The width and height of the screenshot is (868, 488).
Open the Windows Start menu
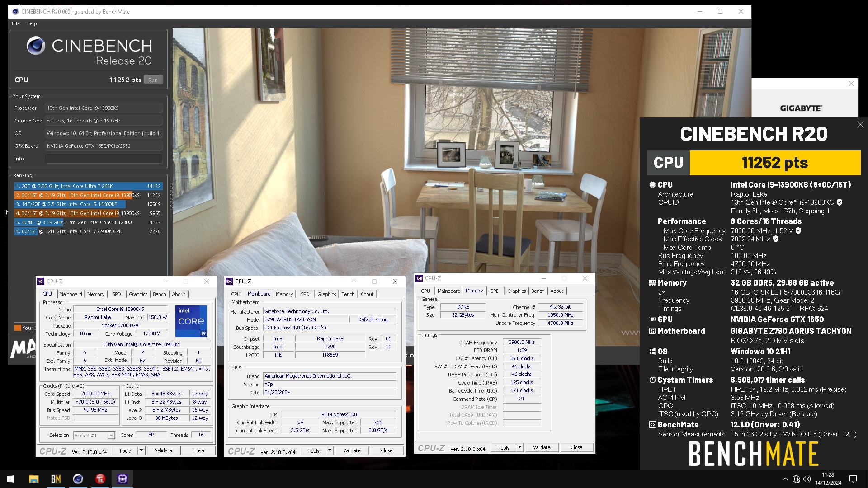pos(11,479)
